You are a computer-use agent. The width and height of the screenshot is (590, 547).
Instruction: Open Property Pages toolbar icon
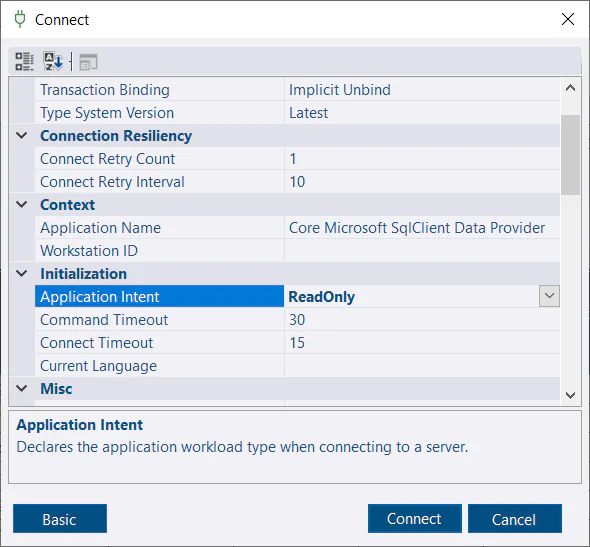tap(88, 62)
